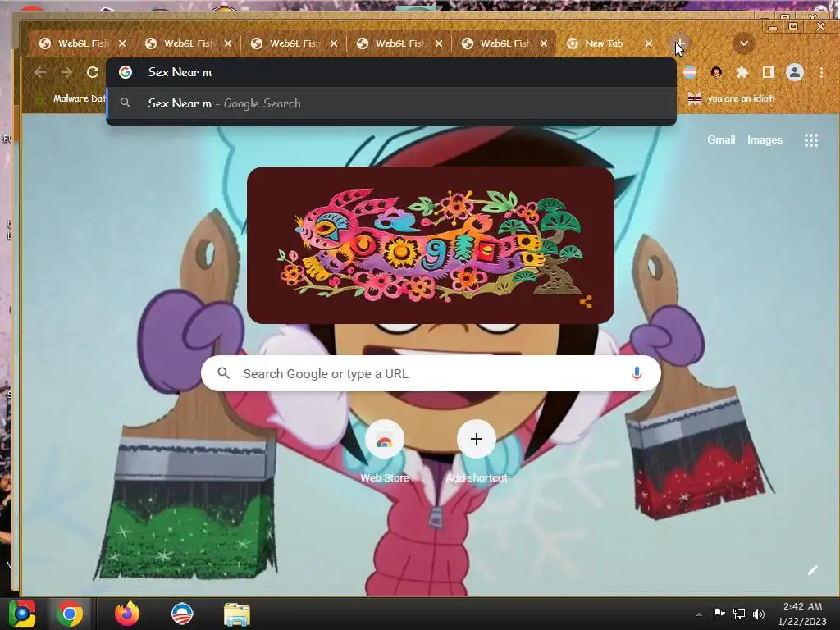Open the Windows Start button
The width and height of the screenshot is (840, 630).
[22, 614]
